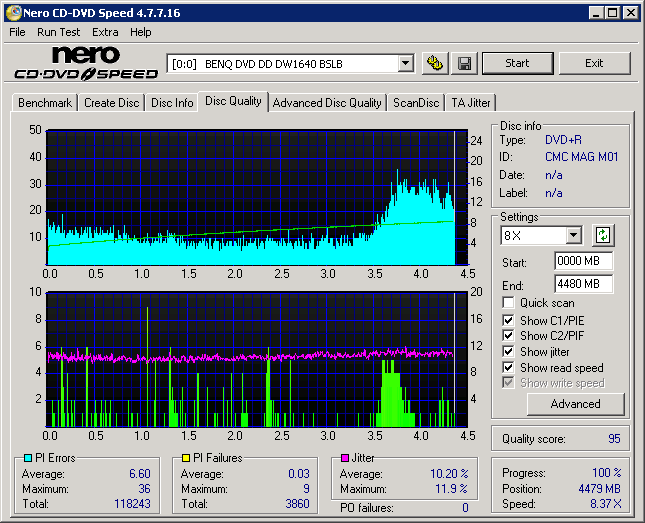Screen dimensions: 645x523
Task: Open the Extra menu
Action: click(105, 32)
